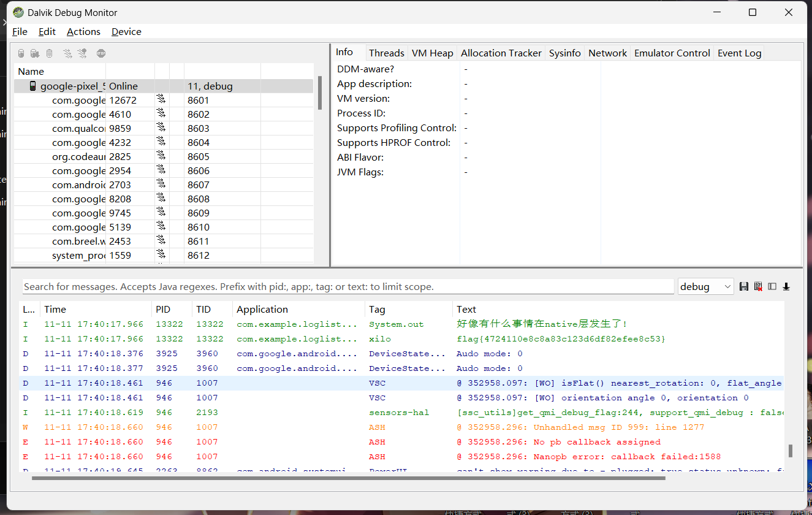The width and height of the screenshot is (812, 515).
Task: Select the google-pixel device row
Action: click(x=164, y=86)
